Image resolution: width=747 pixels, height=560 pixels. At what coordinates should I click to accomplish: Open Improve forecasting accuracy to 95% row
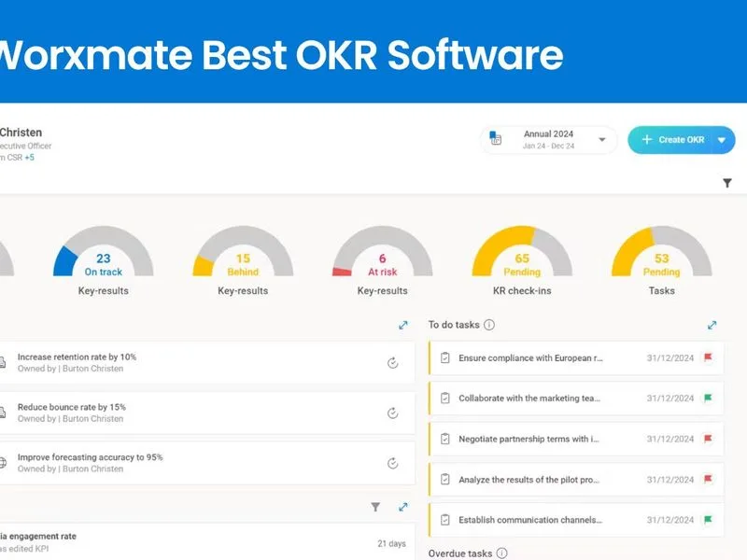point(206,462)
